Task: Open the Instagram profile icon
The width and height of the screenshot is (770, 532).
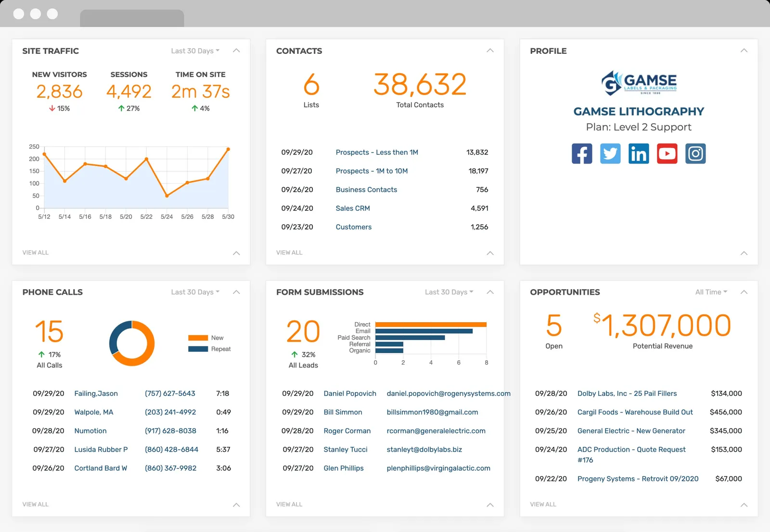Action: (x=695, y=153)
